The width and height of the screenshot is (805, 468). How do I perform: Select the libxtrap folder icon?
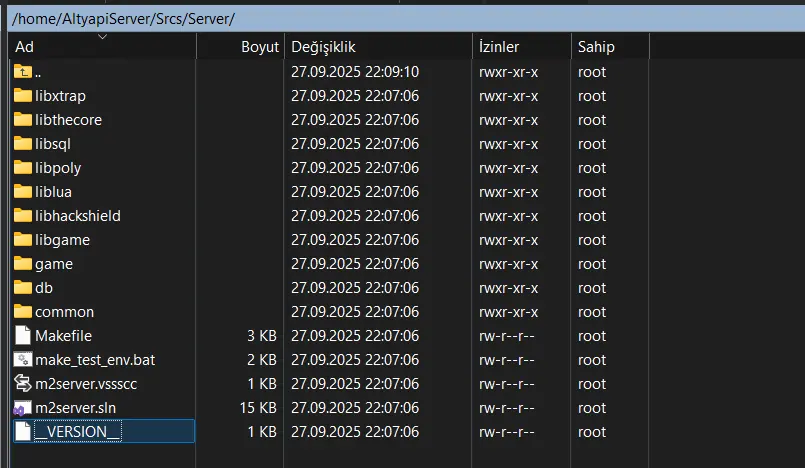[23, 96]
